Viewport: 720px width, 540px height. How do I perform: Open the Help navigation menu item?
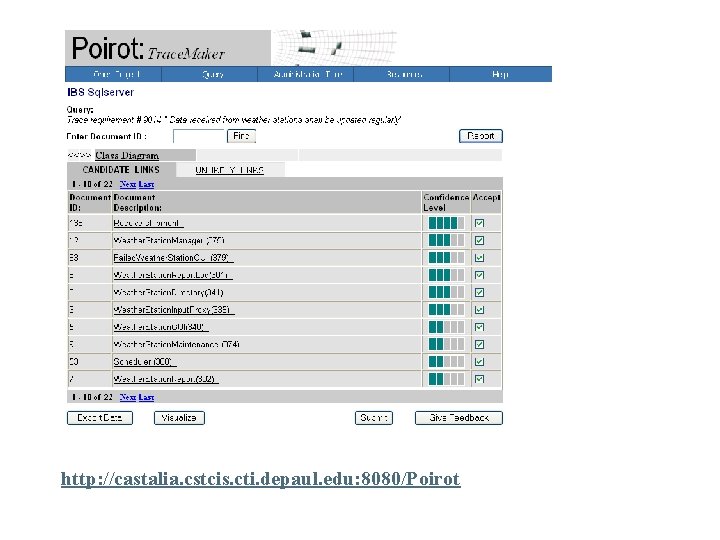pos(500,74)
